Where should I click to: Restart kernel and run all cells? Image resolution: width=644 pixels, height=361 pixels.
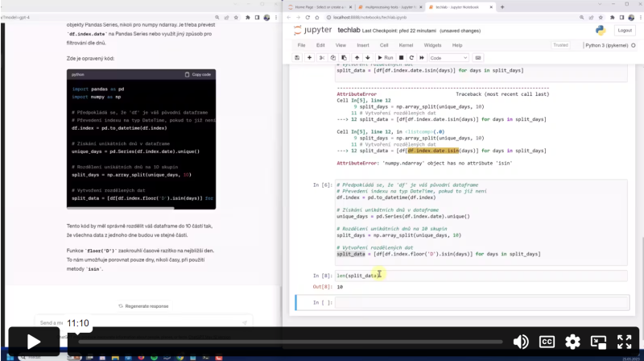click(x=422, y=58)
